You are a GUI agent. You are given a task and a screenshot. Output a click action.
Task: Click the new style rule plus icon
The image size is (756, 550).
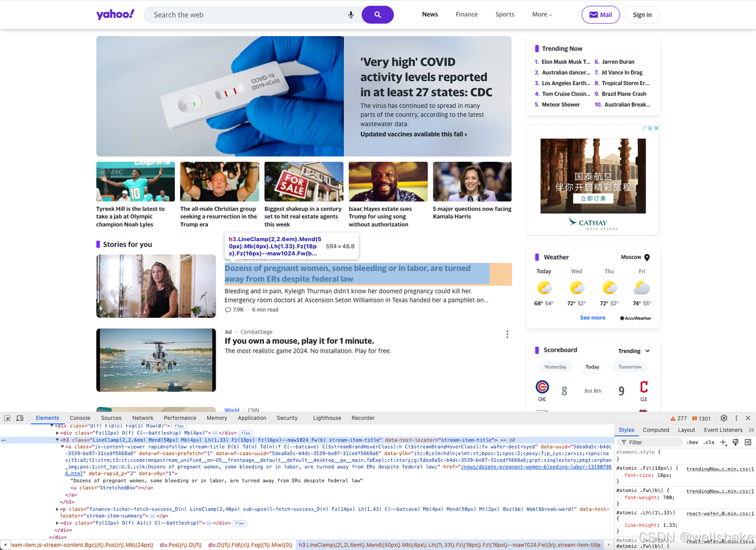click(724, 442)
